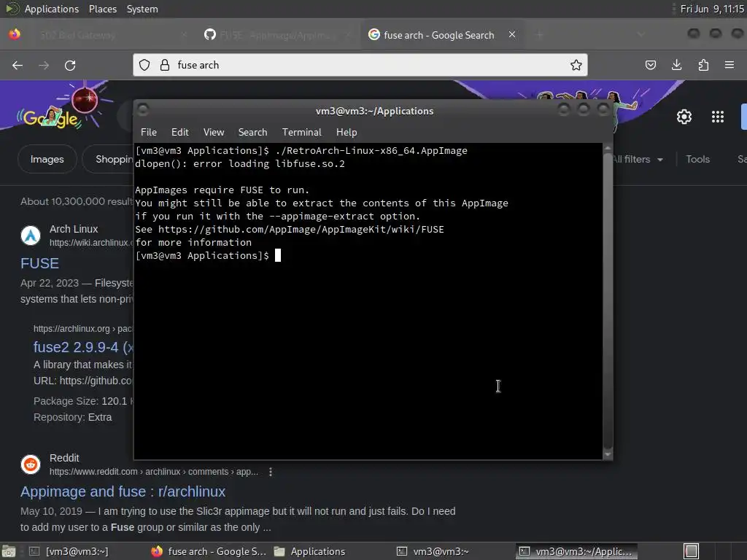Open Appimage and fuse r/archlinux link
Screen dimensions: 747x560
pos(123,491)
